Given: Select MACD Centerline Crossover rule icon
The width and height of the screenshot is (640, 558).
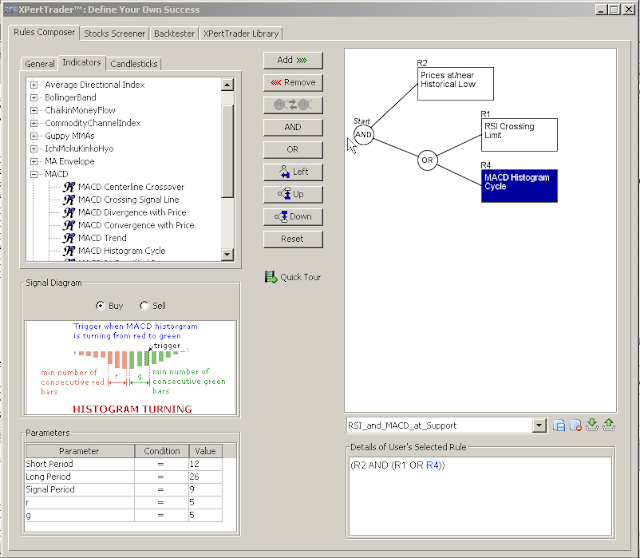Looking at the screenshot, I should coord(69,187).
